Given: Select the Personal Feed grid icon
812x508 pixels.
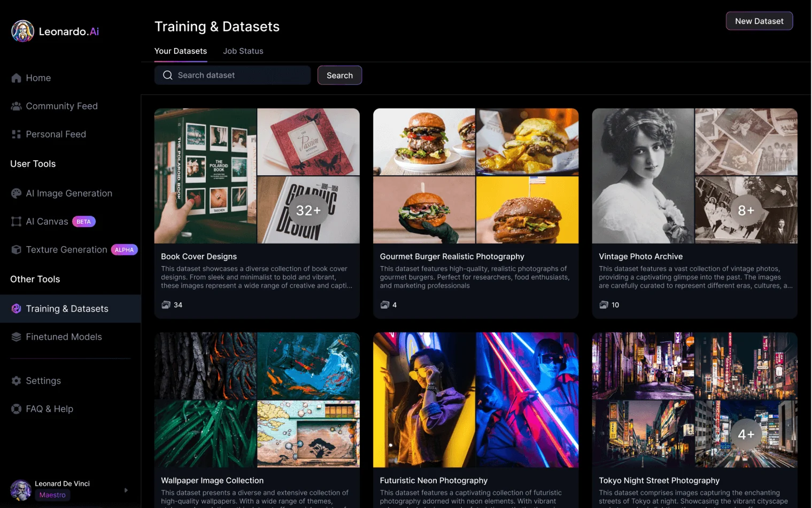Looking at the screenshot, I should [x=16, y=135].
